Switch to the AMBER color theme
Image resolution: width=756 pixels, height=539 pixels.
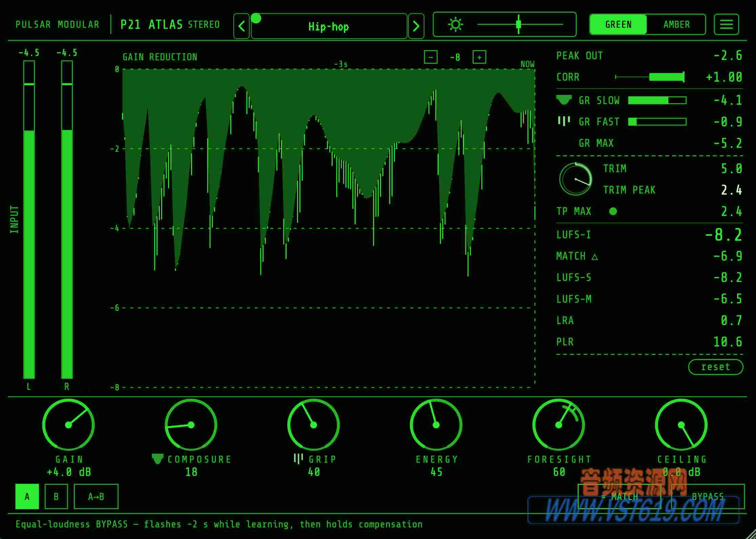[676, 24]
